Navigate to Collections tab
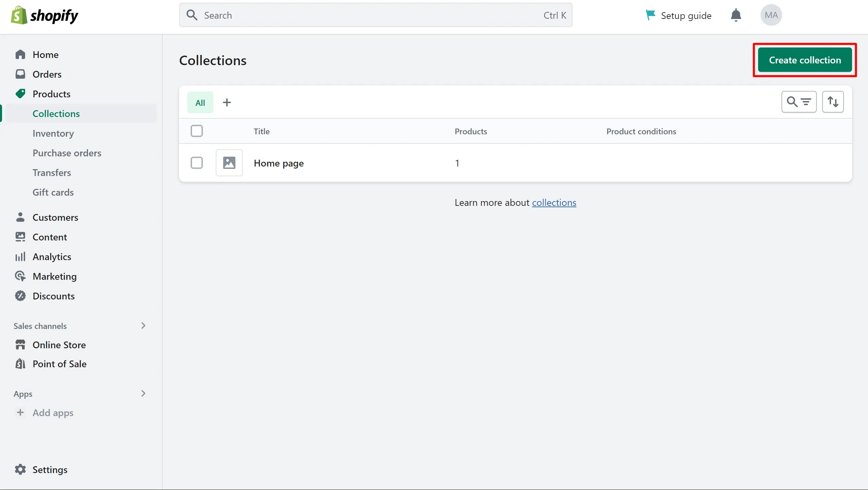This screenshot has height=490, width=868. 56,113
